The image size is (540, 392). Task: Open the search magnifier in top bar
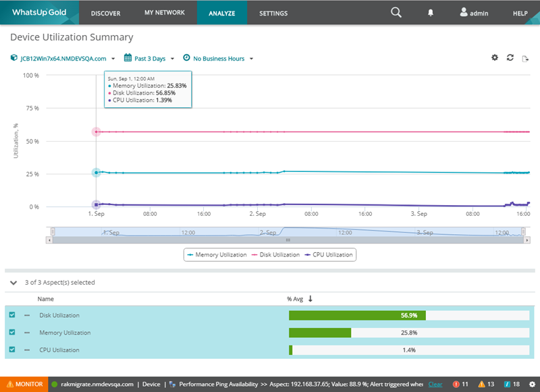click(396, 12)
